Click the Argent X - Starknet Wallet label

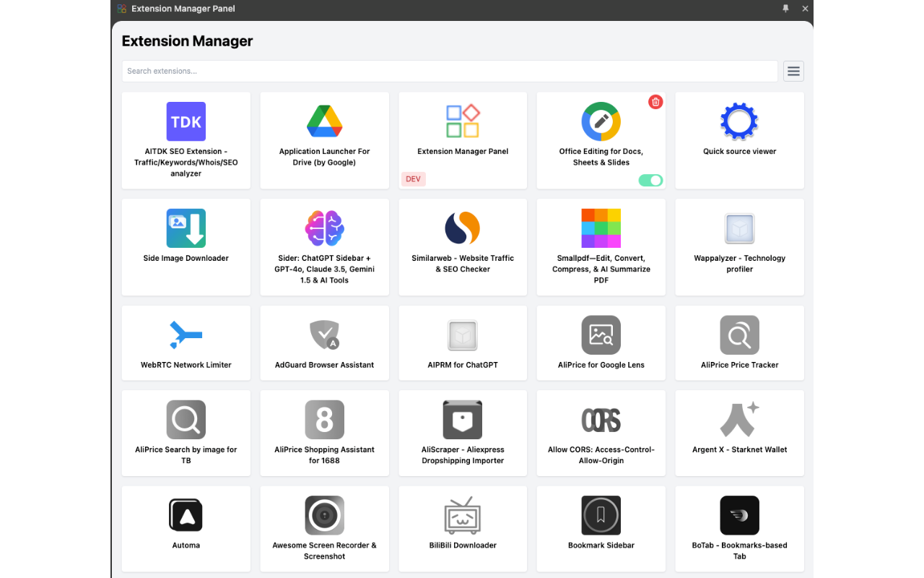click(x=740, y=449)
